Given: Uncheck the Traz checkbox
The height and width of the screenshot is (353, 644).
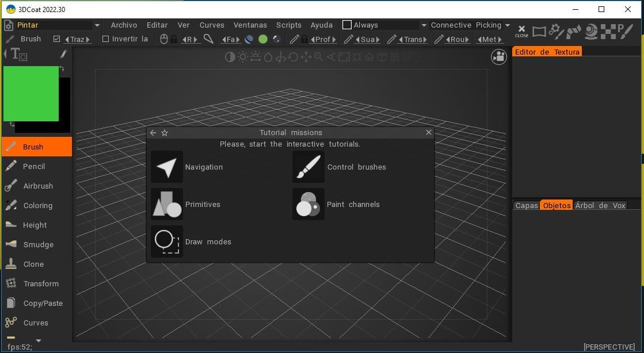Looking at the screenshot, I should click(56, 39).
